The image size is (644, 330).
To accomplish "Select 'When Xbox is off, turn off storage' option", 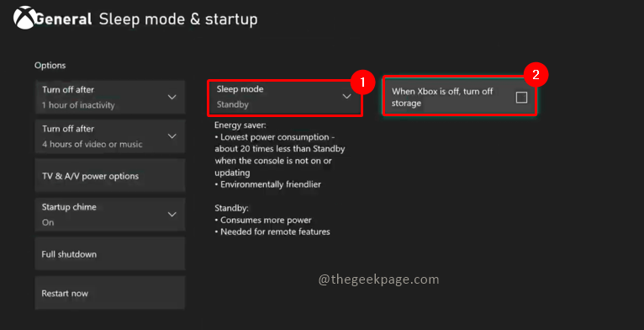I will [x=460, y=96].
